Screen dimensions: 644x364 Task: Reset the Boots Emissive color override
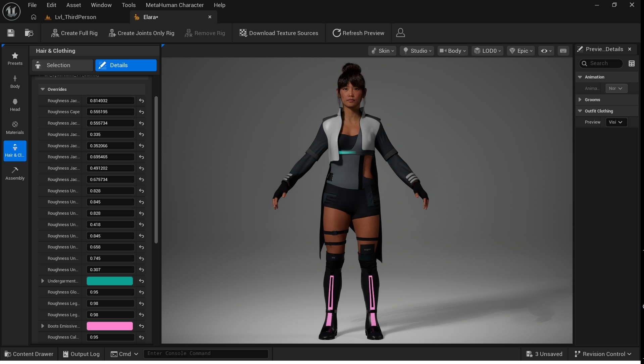point(142,326)
